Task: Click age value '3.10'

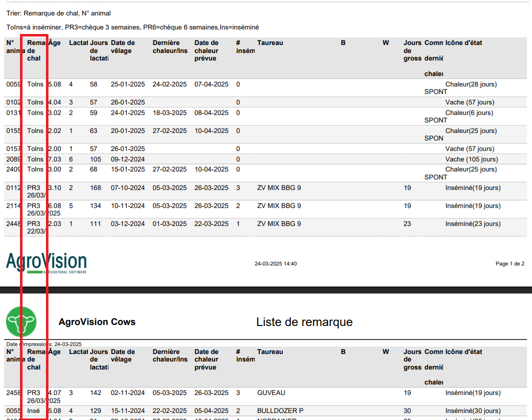Action: click(54, 188)
